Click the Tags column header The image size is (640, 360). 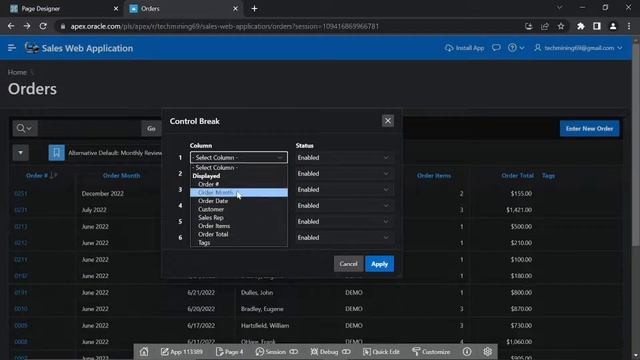tap(548, 176)
